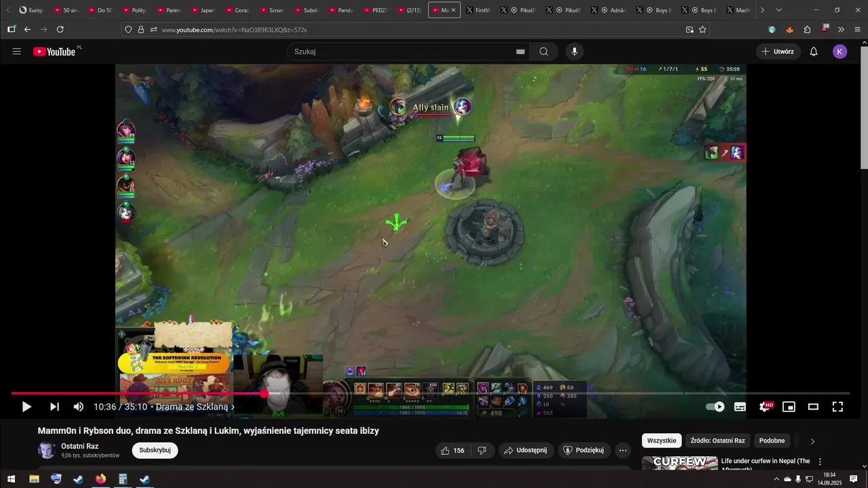This screenshot has width=868, height=488.
Task: Click the search magnifier button
Action: tap(544, 52)
